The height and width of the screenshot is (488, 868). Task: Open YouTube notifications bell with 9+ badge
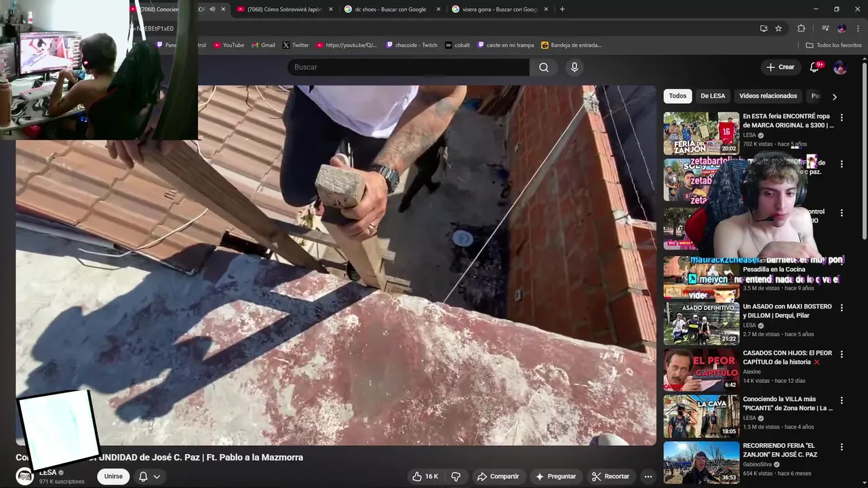click(x=816, y=67)
